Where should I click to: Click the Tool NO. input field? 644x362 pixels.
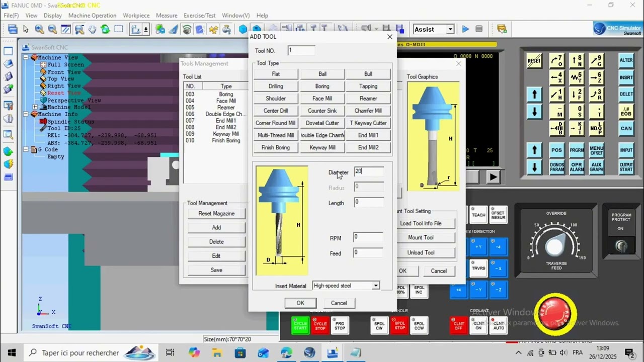pyautogui.click(x=301, y=50)
